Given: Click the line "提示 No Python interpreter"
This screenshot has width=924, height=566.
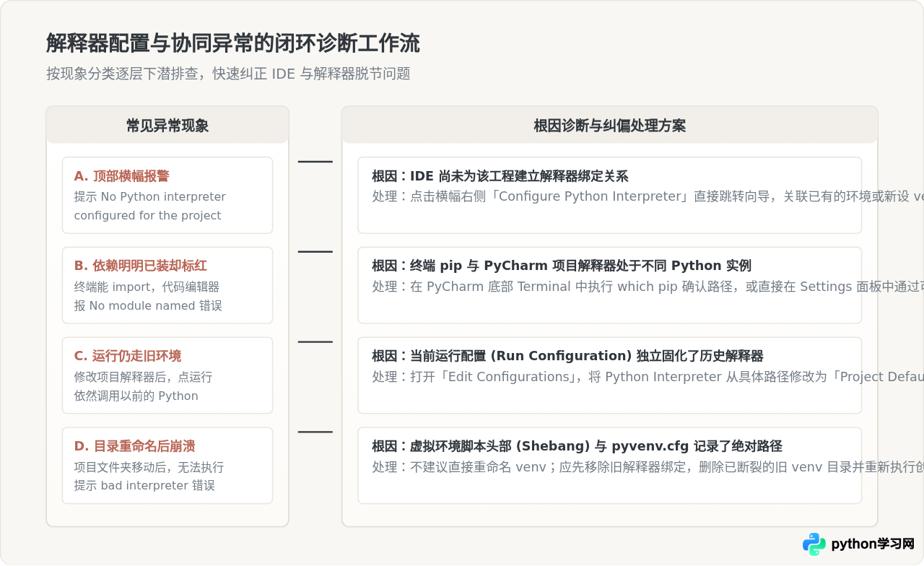Looking at the screenshot, I should tap(150, 196).
